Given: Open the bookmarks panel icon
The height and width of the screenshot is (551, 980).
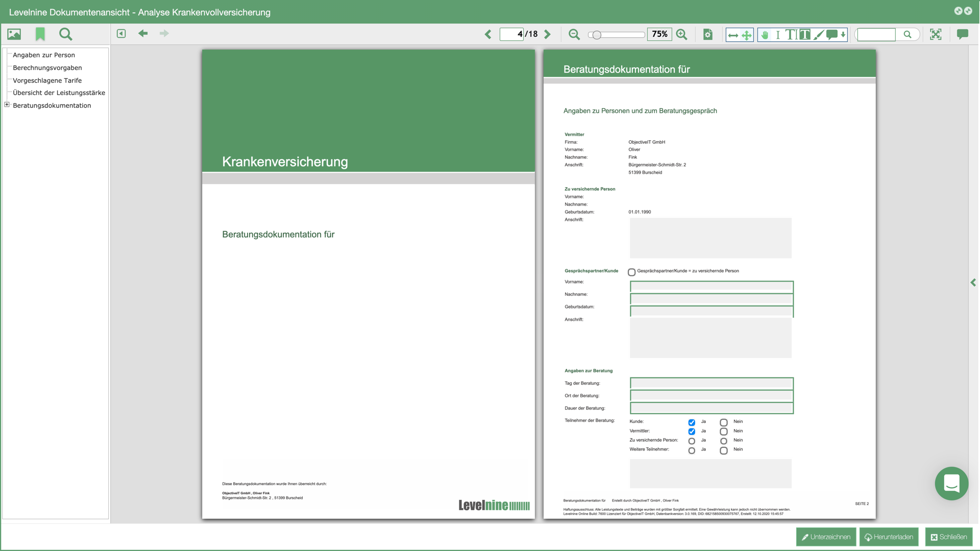Looking at the screenshot, I should point(40,34).
